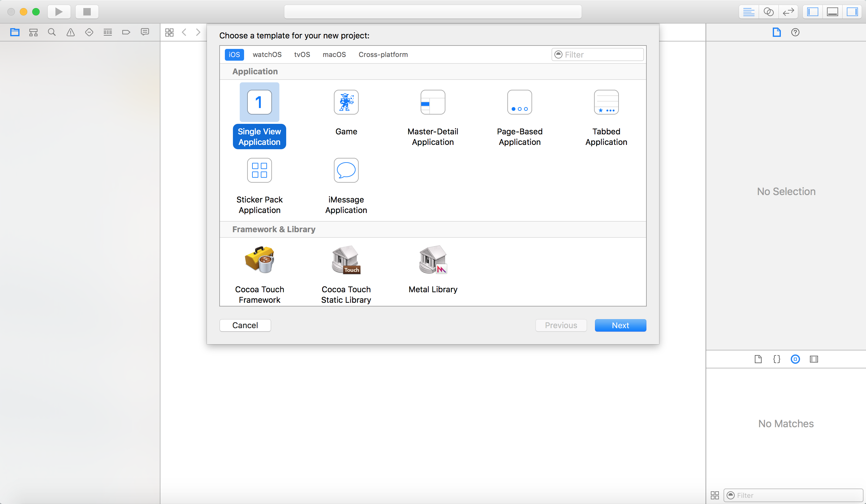Open the Issue navigator warning triangle
Screen dimensions: 866x504
(70, 32)
